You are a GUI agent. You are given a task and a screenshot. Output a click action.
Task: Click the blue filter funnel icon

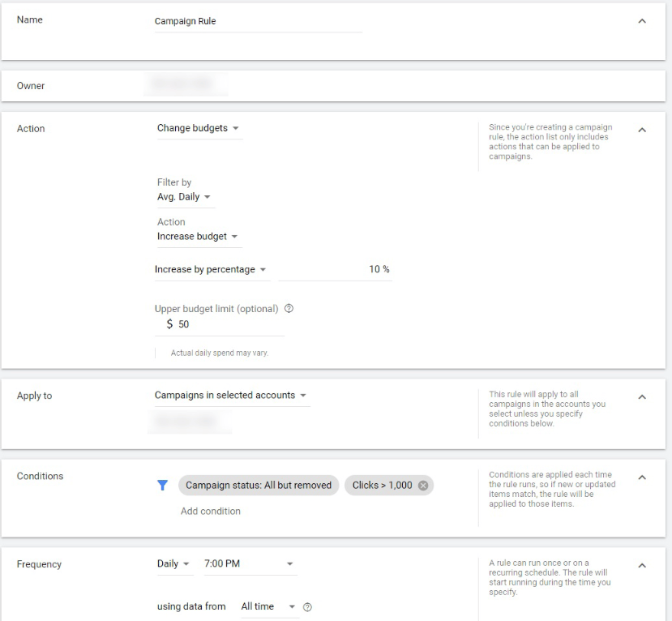pyautogui.click(x=162, y=485)
